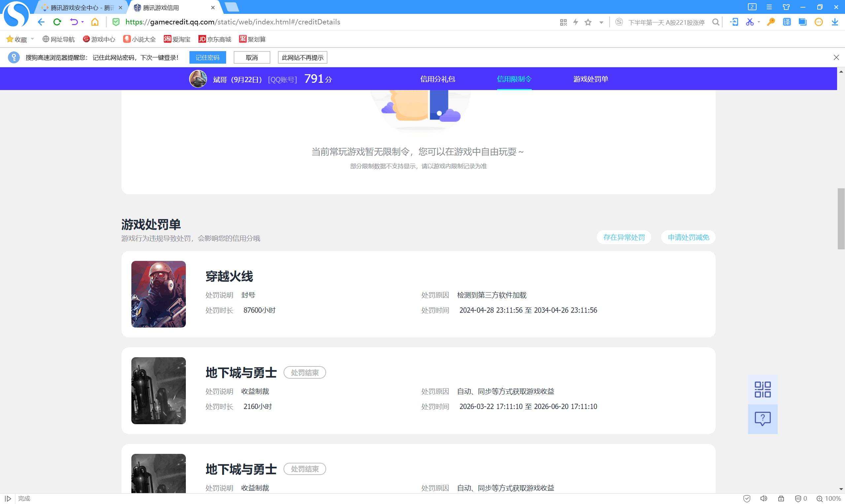
Task: Close the 腾讯游戏信用 tab
Action: point(213,8)
